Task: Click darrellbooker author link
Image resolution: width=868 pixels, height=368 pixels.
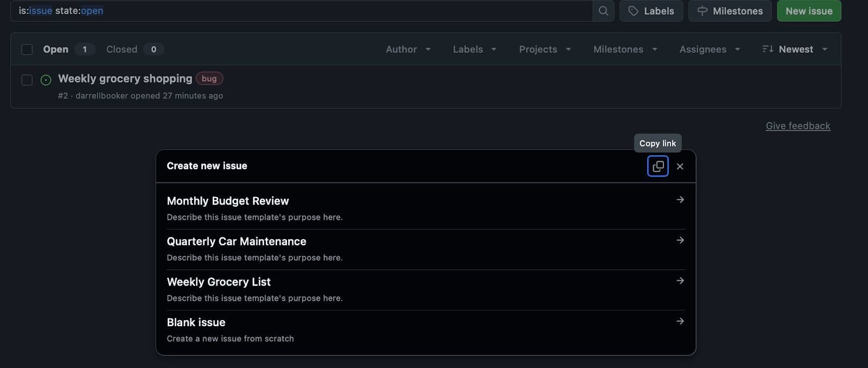Action: pos(102,96)
